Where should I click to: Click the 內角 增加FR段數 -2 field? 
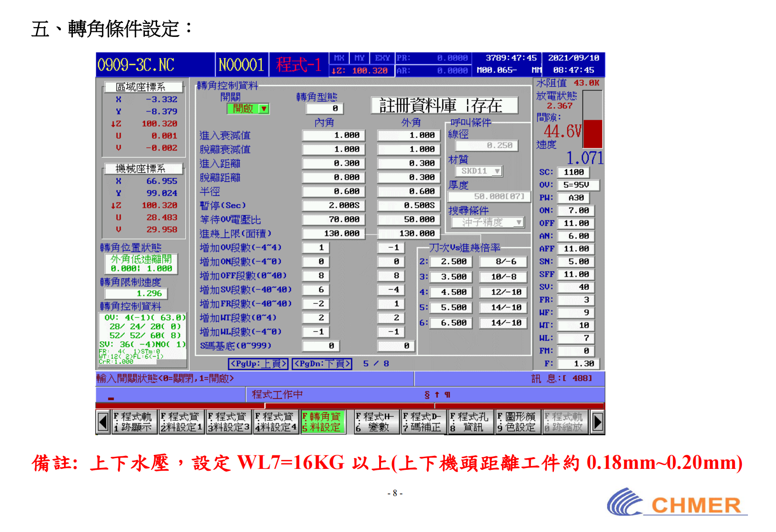316,304
